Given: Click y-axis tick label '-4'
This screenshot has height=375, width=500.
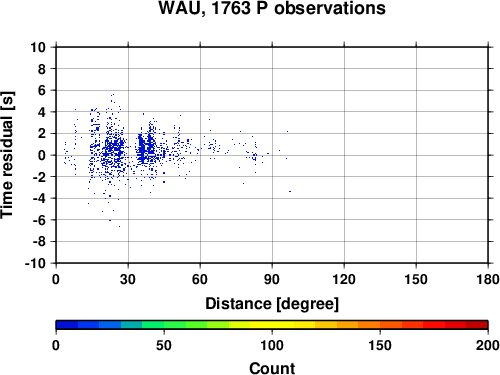Looking at the screenshot, I should click(39, 198).
